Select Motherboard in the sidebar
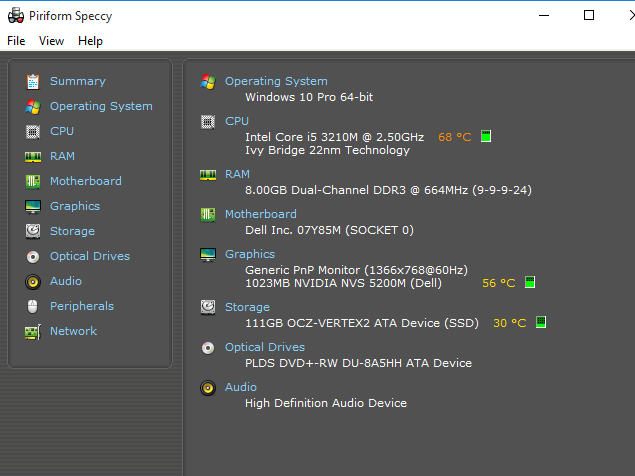The image size is (635, 476). (85, 181)
